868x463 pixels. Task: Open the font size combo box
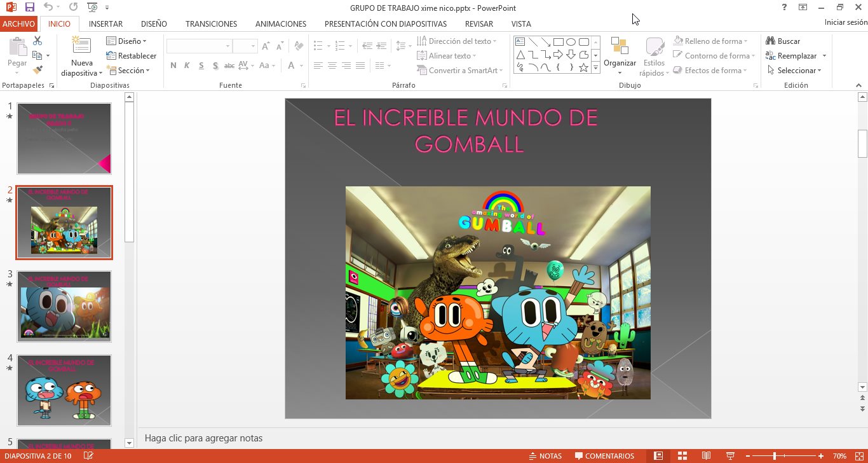[245, 46]
